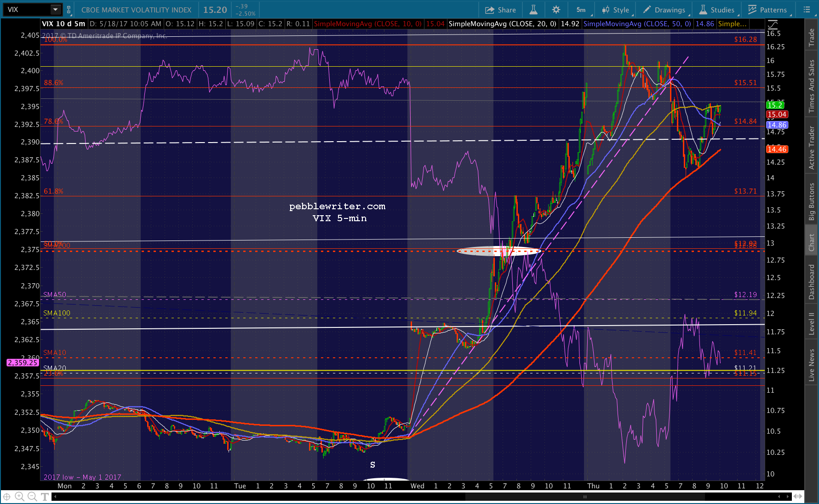This screenshot has width=819, height=504.
Task: Click the zoom in magnifier icon
Action: pyautogui.click(x=19, y=497)
